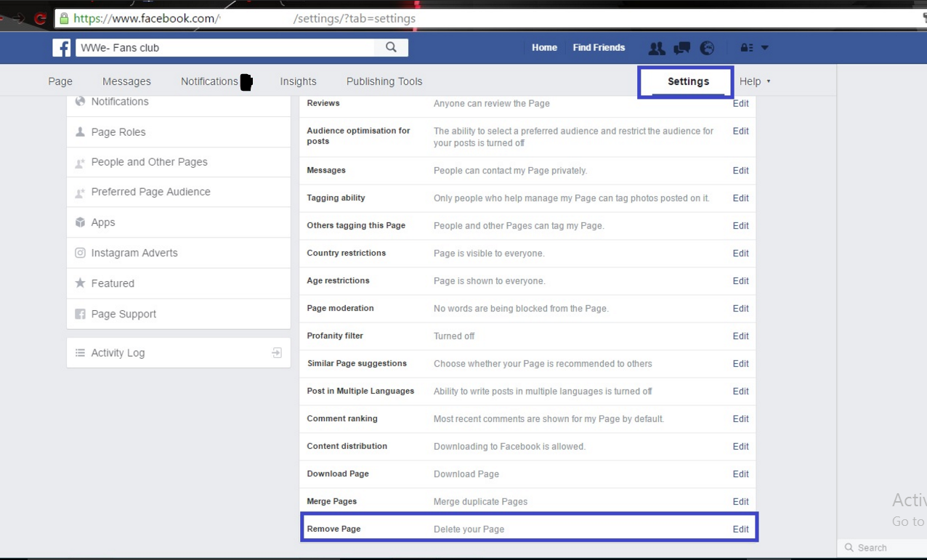Edit Others tagging this Page
Viewport: 927px width, 560px height.
pyautogui.click(x=740, y=225)
